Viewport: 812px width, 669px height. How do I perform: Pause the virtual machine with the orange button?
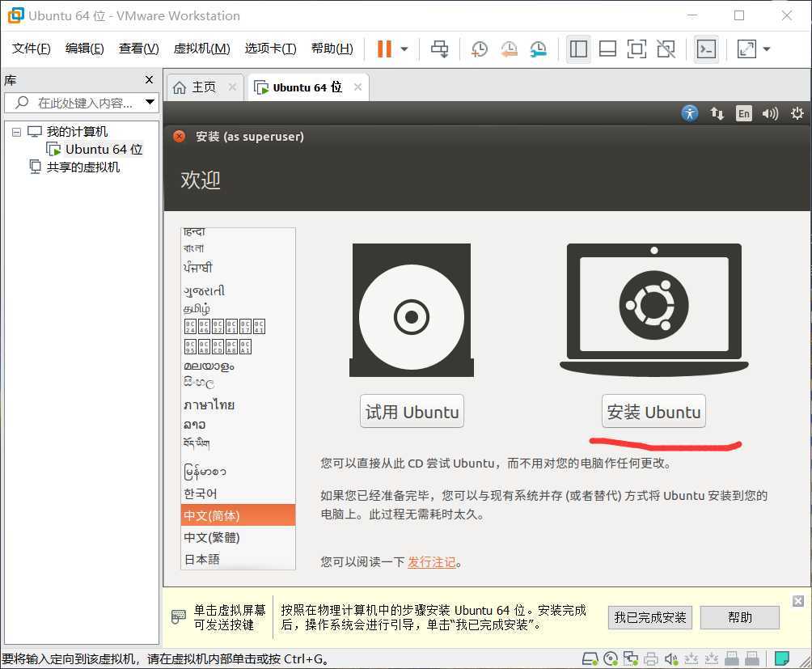[384, 49]
